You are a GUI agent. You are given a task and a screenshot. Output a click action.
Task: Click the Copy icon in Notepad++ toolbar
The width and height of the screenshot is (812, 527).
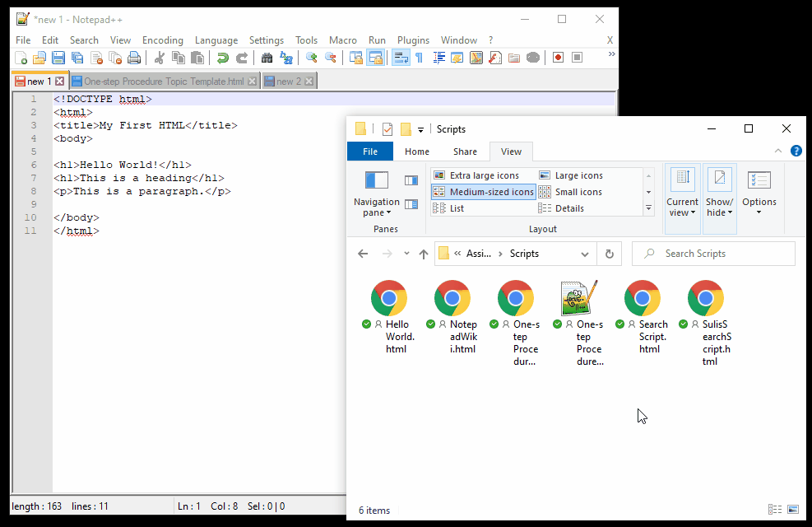coord(179,58)
